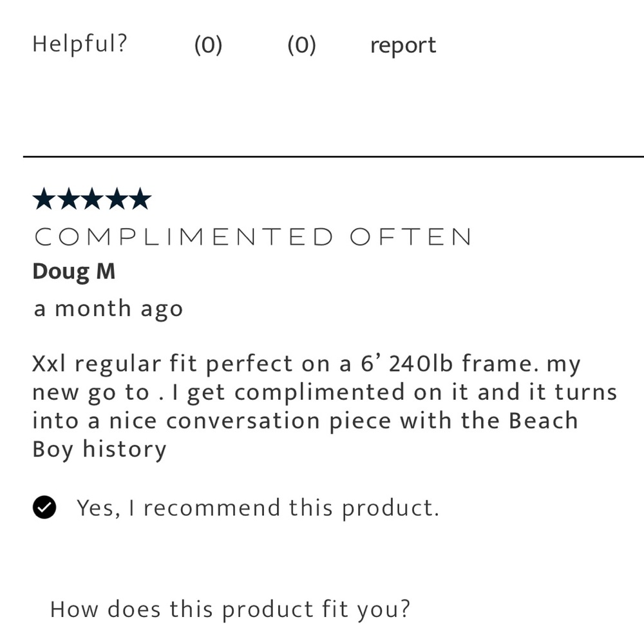Click the 'a month ago' timestamp

(108, 308)
